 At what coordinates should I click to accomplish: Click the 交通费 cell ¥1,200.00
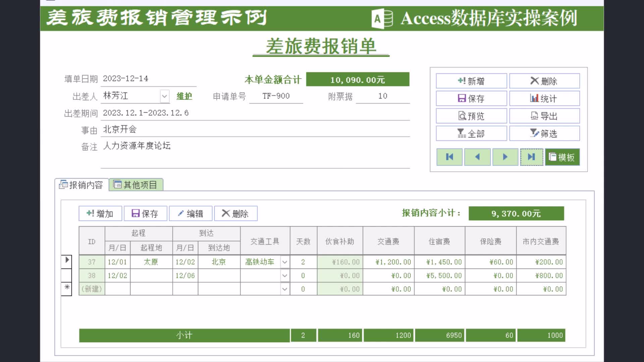pos(388,262)
